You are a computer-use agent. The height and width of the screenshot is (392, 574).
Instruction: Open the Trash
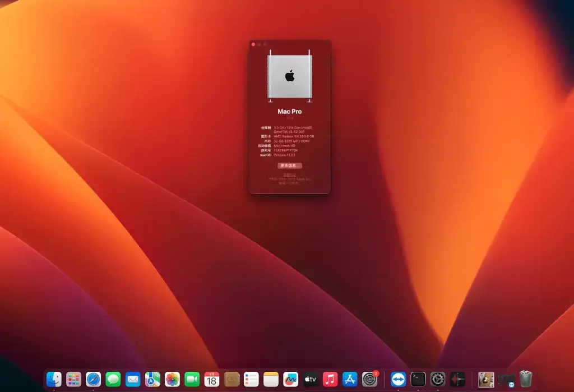point(526,379)
